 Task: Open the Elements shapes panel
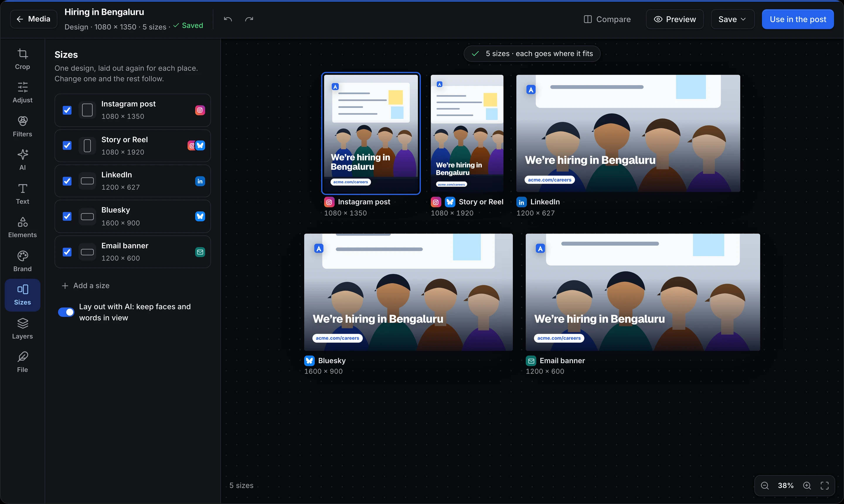click(22, 227)
